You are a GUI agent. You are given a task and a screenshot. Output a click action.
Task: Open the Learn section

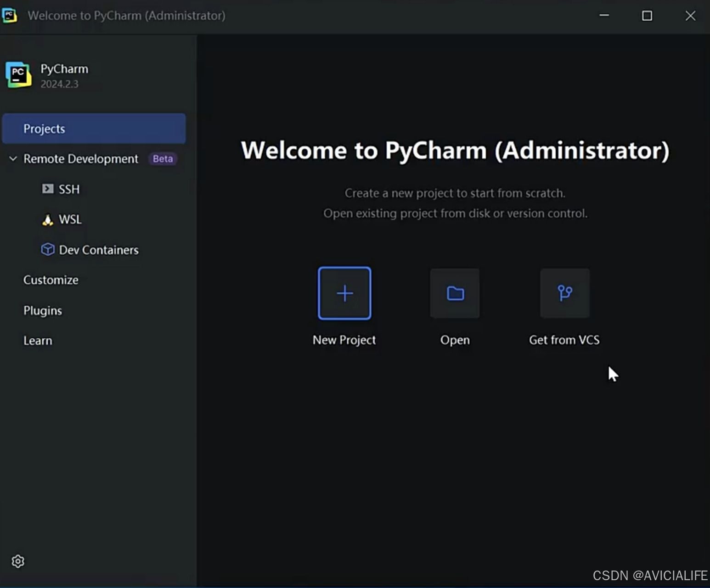coord(38,341)
